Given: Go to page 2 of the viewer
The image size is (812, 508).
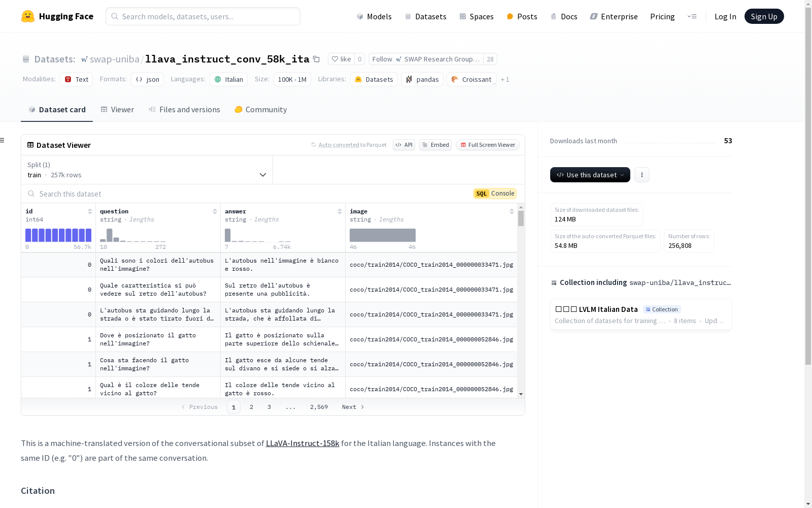Looking at the screenshot, I should [251, 407].
